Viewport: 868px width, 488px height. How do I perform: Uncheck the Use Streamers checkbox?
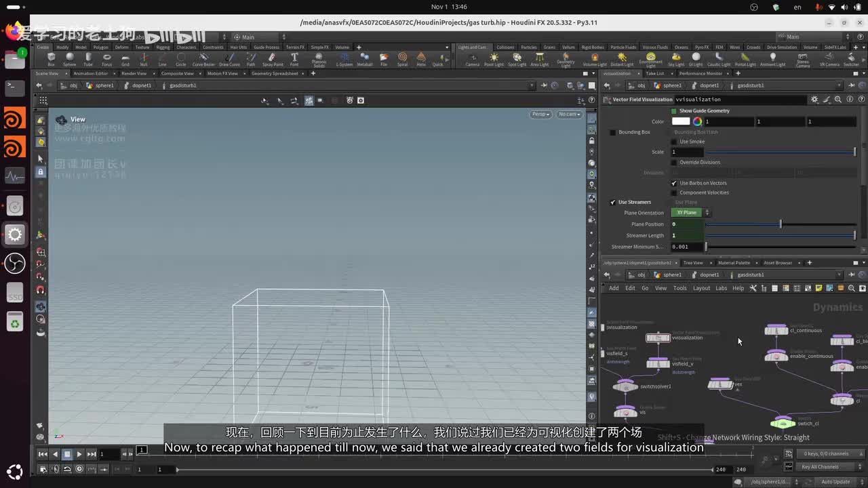(613, 202)
